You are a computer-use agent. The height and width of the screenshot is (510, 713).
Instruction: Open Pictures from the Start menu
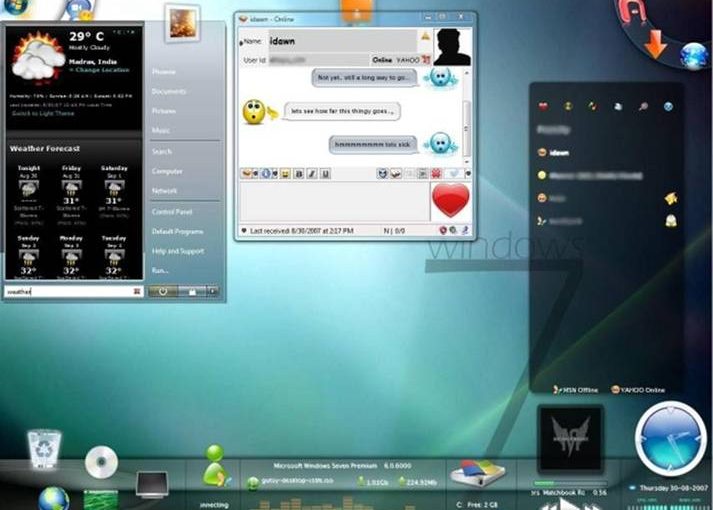coord(163,111)
